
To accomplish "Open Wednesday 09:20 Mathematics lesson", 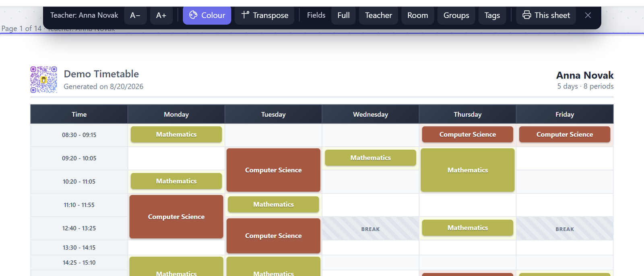I will tap(370, 158).
